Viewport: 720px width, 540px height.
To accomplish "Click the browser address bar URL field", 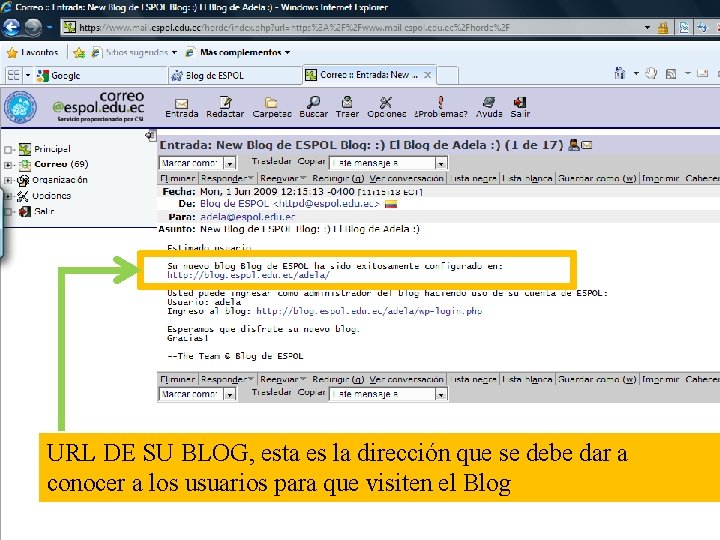I will click(358, 28).
